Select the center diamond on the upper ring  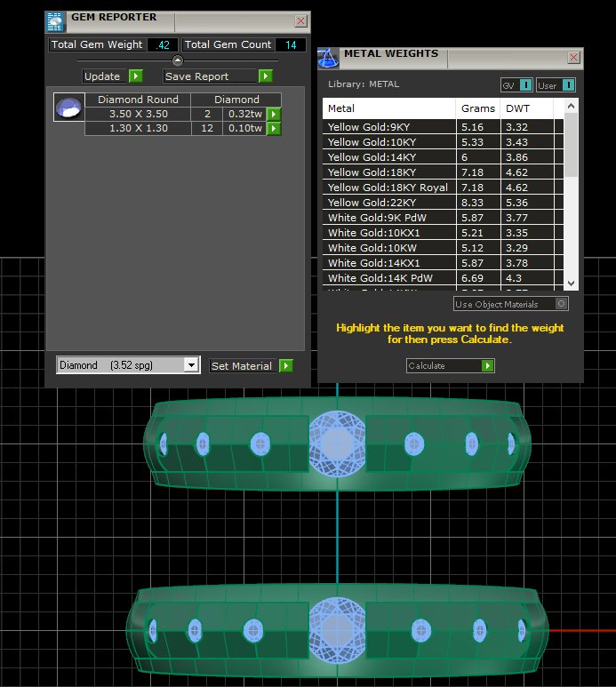pyautogui.click(x=337, y=443)
